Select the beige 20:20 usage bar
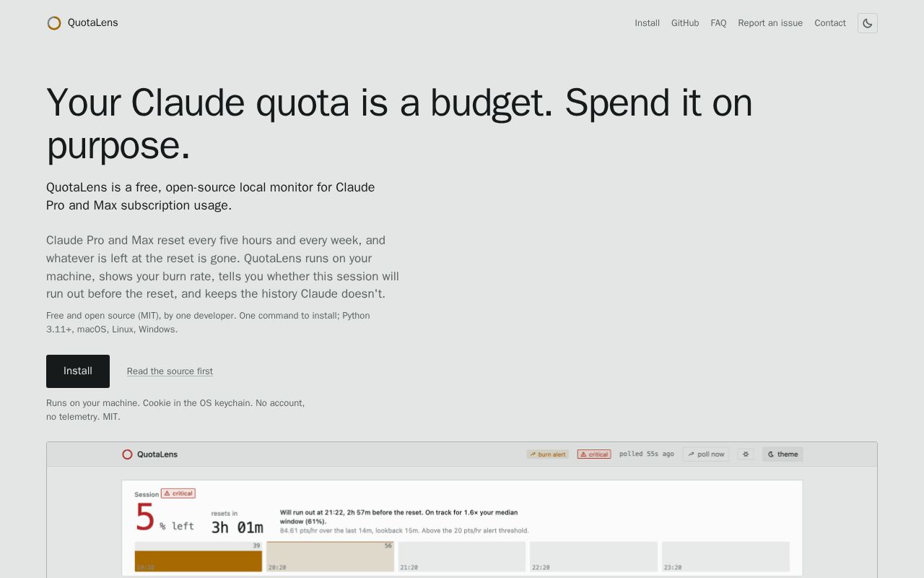The height and width of the screenshot is (578, 924). click(331, 557)
